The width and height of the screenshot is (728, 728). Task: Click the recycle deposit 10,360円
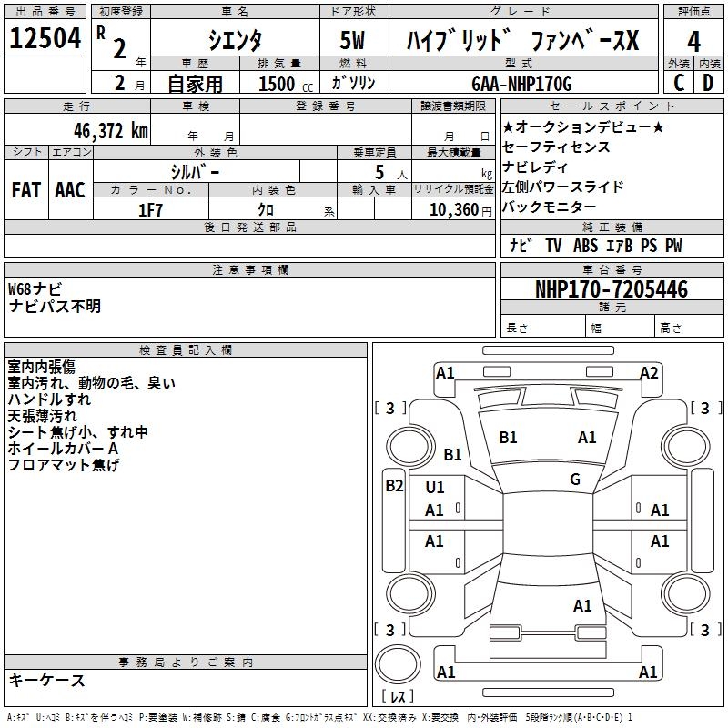click(x=460, y=210)
